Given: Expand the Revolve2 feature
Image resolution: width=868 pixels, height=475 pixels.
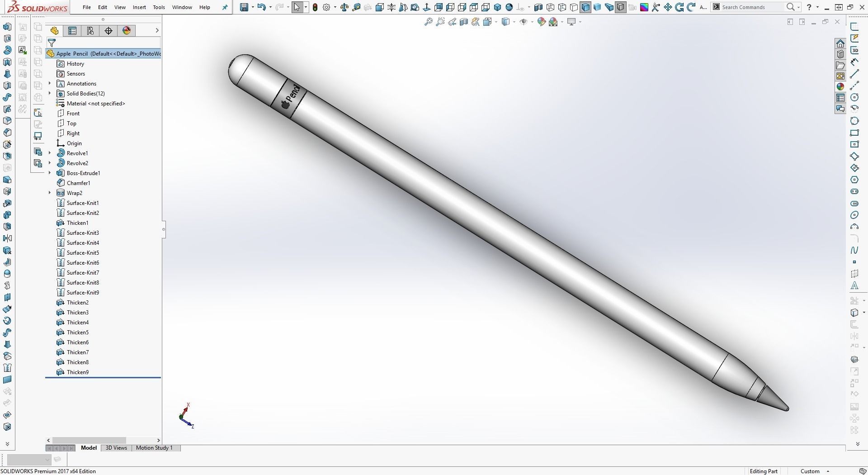Looking at the screenshot, I should pos(50,163).
